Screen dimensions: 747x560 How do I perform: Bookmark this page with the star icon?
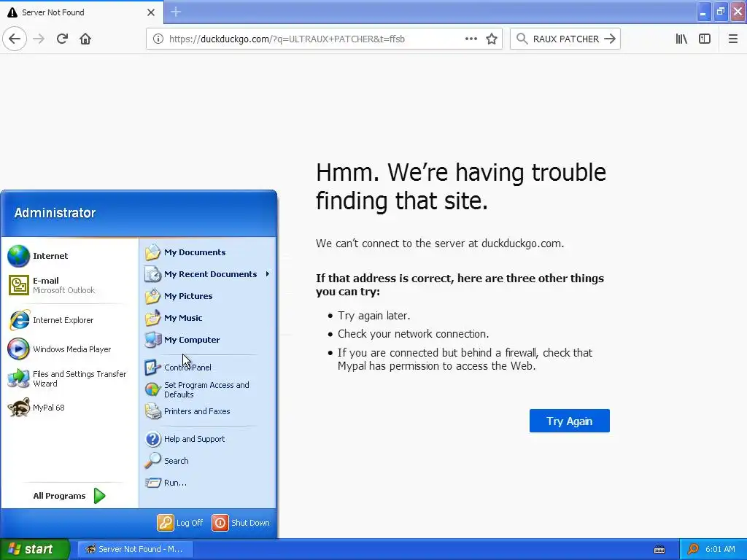click(492, 39)
